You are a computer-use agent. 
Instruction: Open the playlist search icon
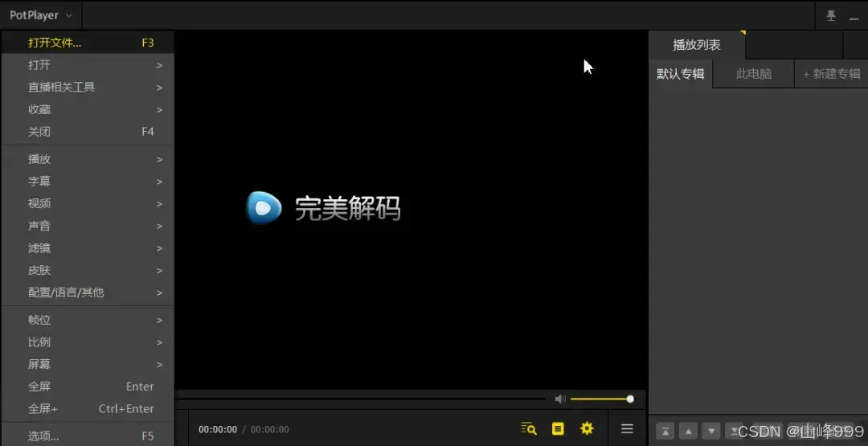[529, 428]
